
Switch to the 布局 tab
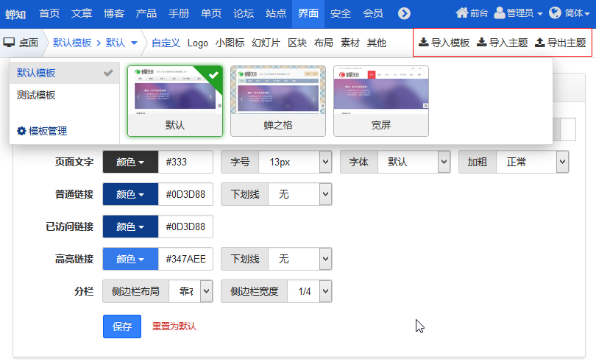pos(324,43)
